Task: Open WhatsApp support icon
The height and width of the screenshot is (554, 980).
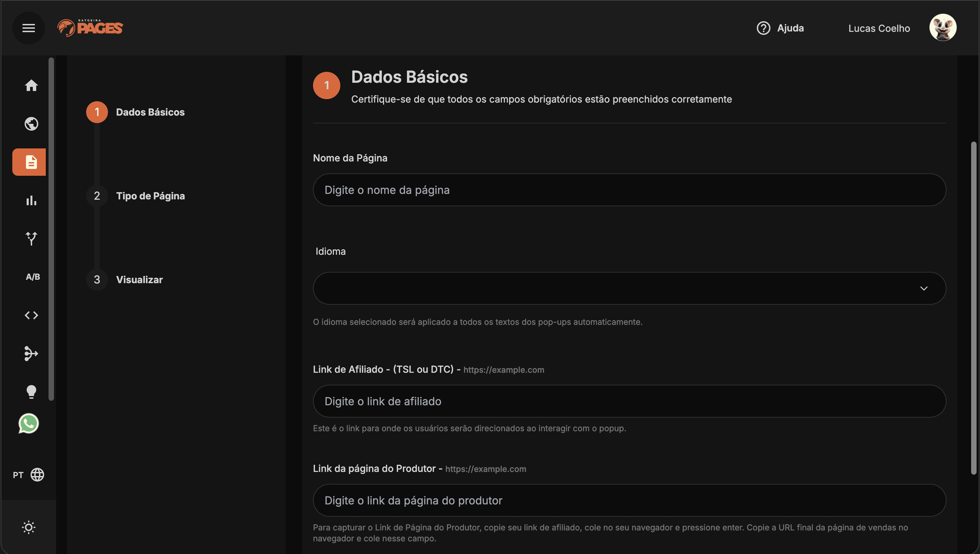Action: coord(29,423)
